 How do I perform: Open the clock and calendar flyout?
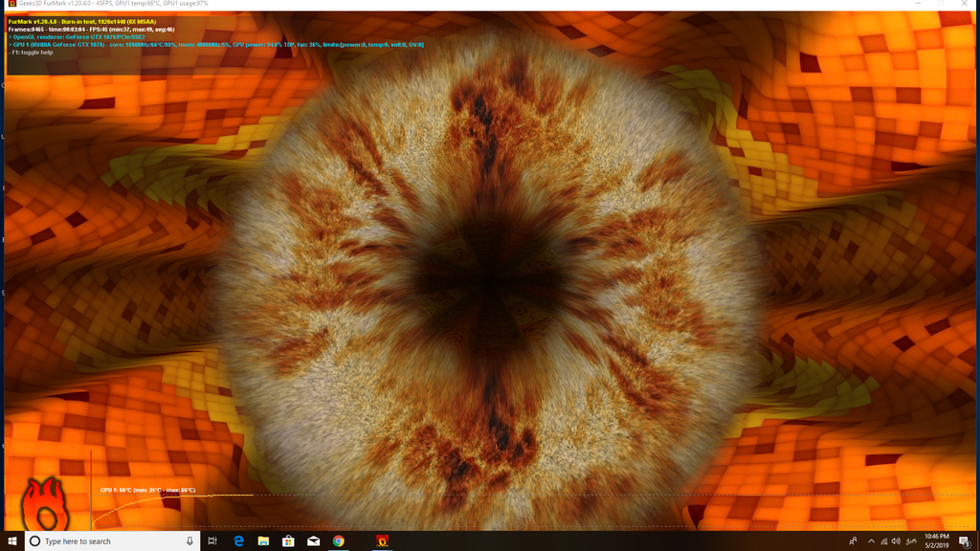click(936, 540)
